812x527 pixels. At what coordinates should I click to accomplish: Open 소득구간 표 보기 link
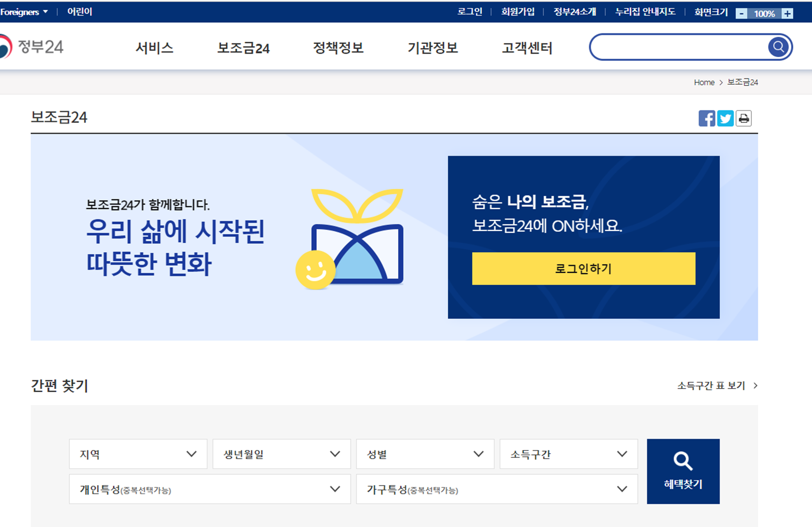tap(717, 385)
